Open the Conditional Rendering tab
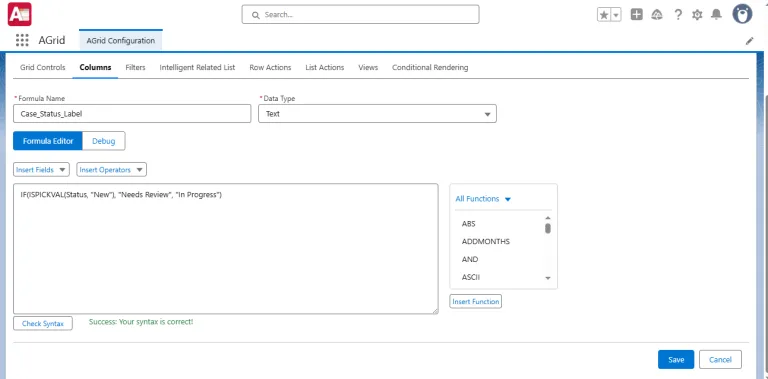This screenshot has width=768, height=379. (430, 68)
